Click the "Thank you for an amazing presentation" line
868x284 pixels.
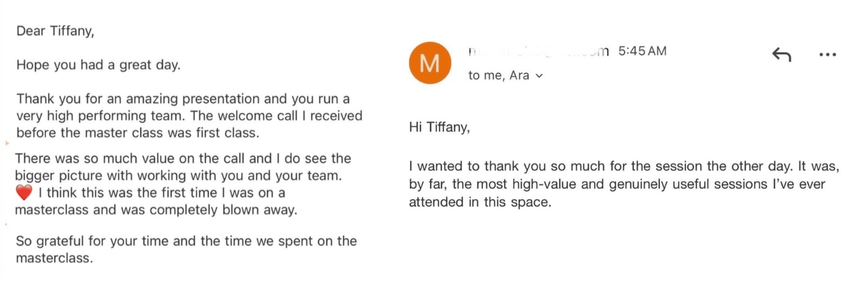[x=183, y=98]
